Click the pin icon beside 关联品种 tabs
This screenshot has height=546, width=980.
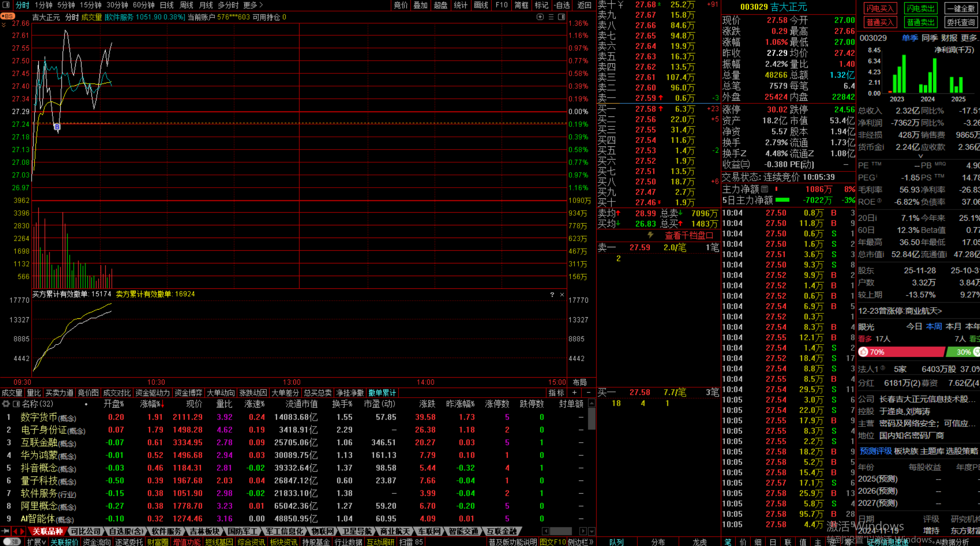click(5, 531)
